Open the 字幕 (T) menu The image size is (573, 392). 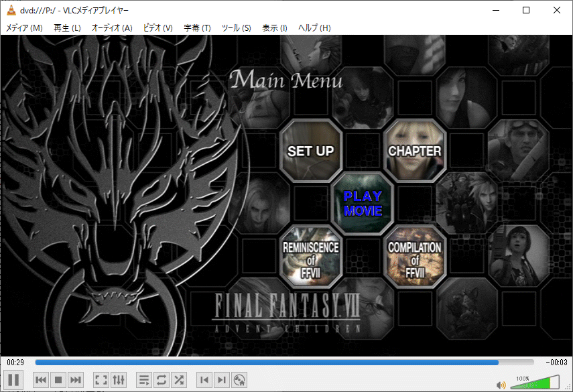click(x=197, y=27)
